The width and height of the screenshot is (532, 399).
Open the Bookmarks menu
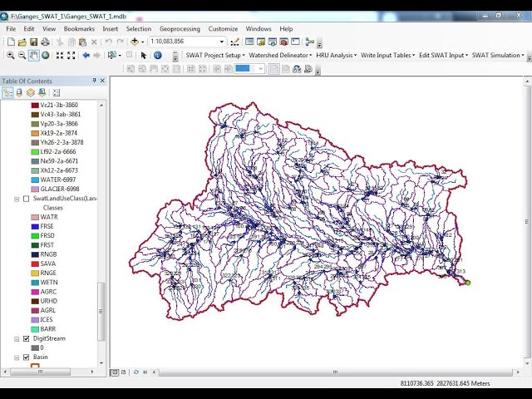point(79,29)
